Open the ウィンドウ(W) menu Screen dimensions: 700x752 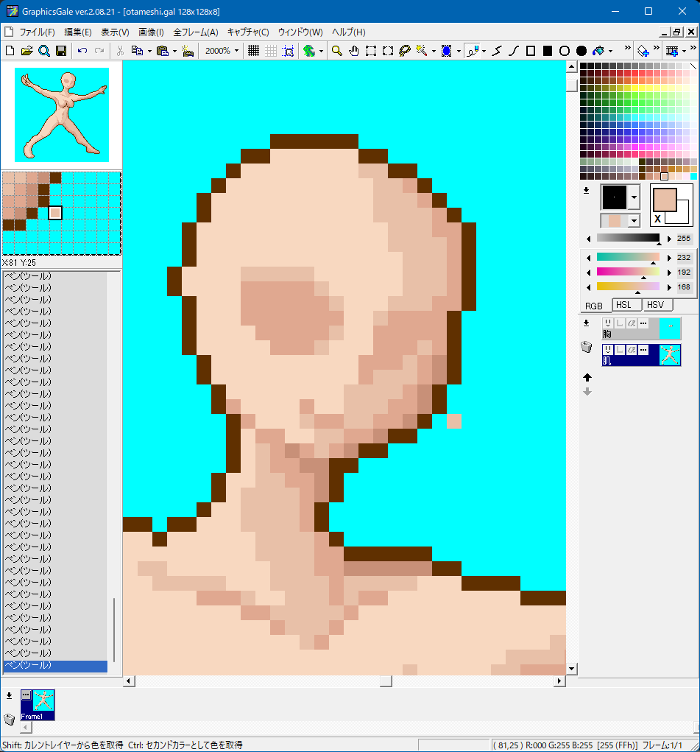[x=300, y=32]
